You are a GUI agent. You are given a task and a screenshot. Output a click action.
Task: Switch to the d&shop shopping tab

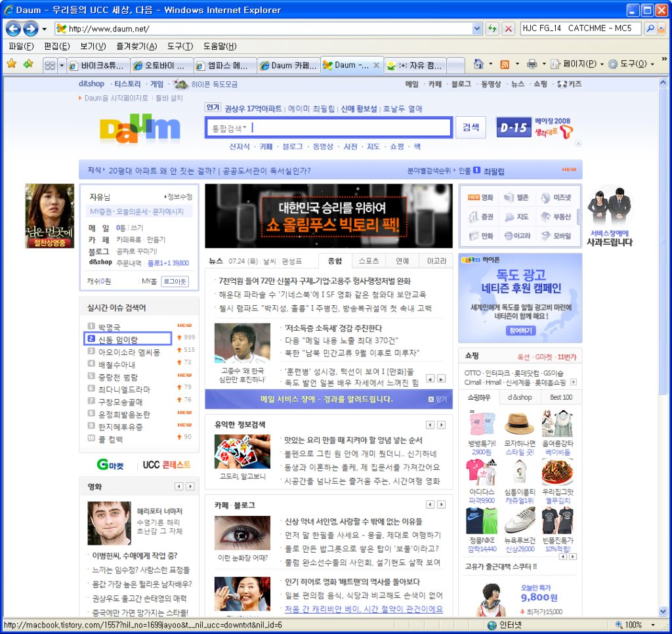(x=520, y=397)
